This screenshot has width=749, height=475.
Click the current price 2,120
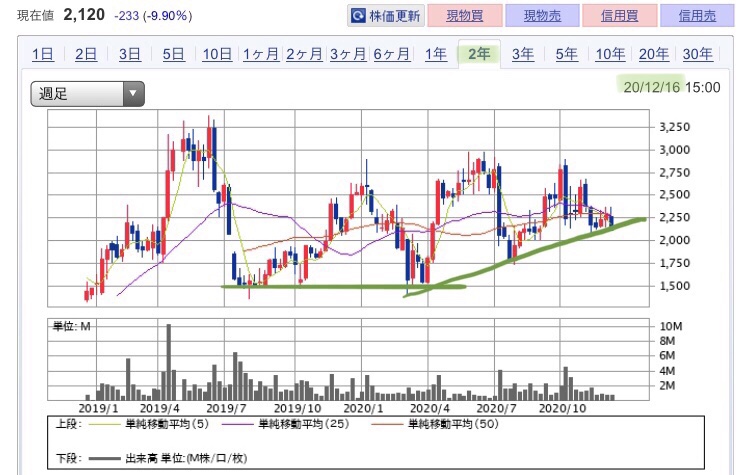[84, 15]
